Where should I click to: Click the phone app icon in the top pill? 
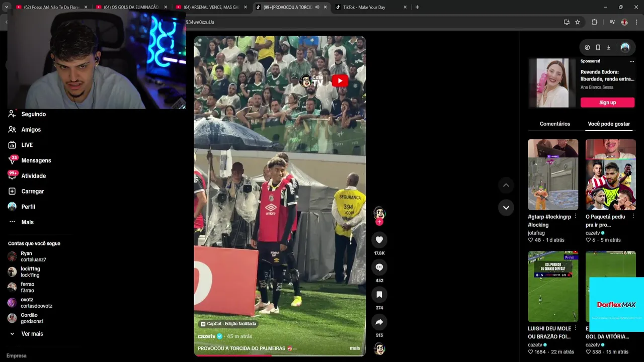pos(598,47)
